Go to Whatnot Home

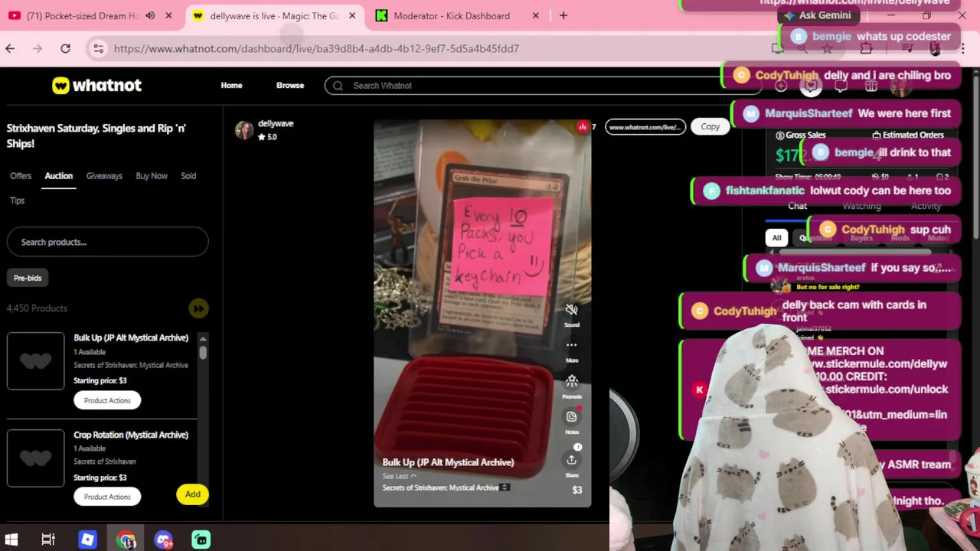click(x=231, y=85)
